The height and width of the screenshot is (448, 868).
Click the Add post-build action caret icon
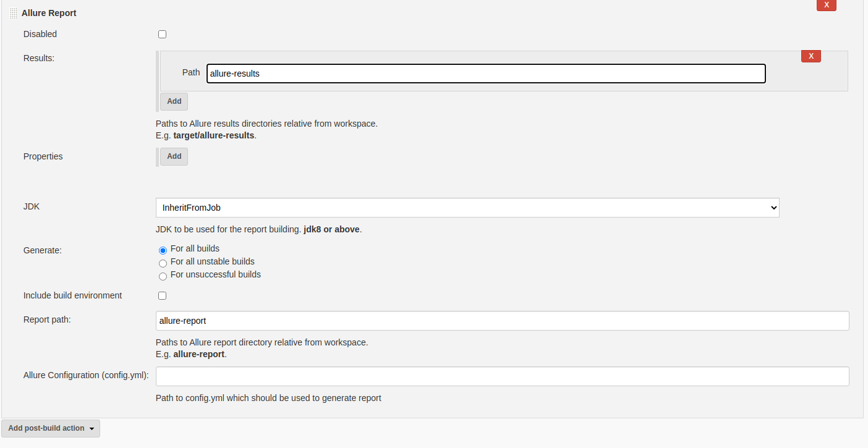click(90, 428)
